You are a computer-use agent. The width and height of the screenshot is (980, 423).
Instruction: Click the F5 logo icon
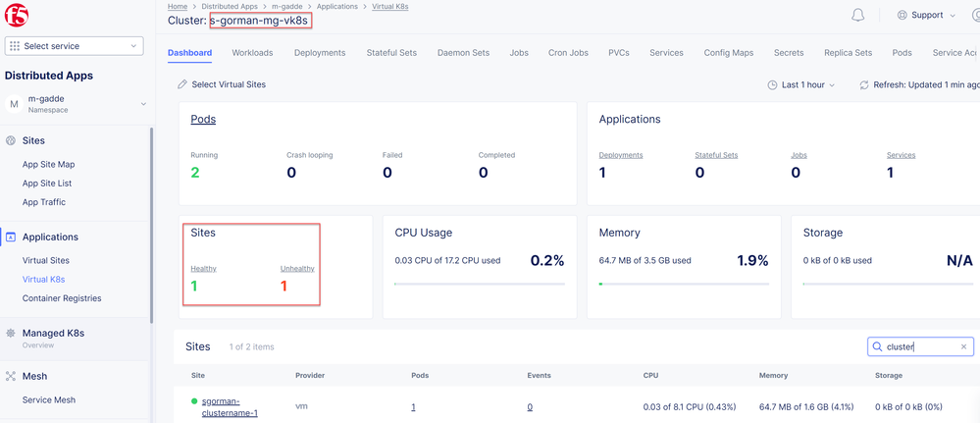pos(19,14)
